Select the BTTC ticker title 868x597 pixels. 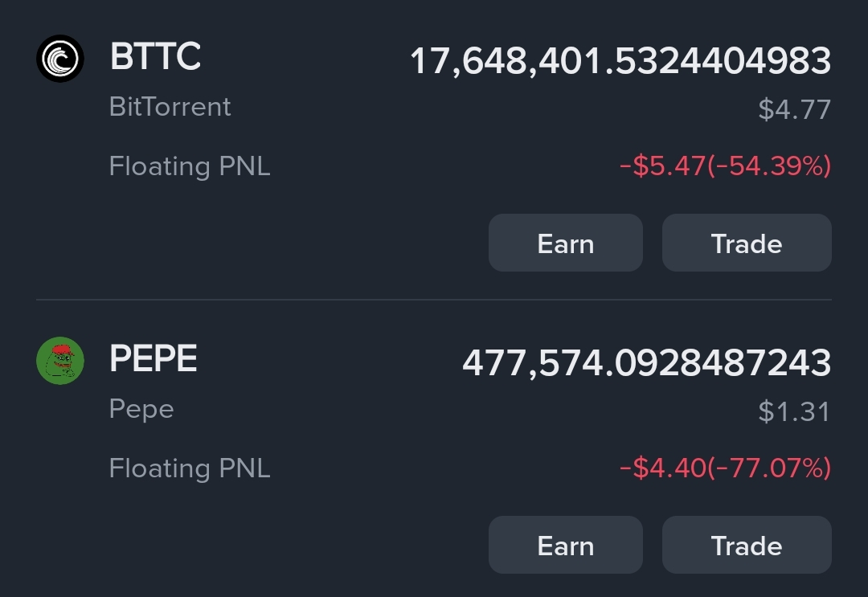(155, 56)
